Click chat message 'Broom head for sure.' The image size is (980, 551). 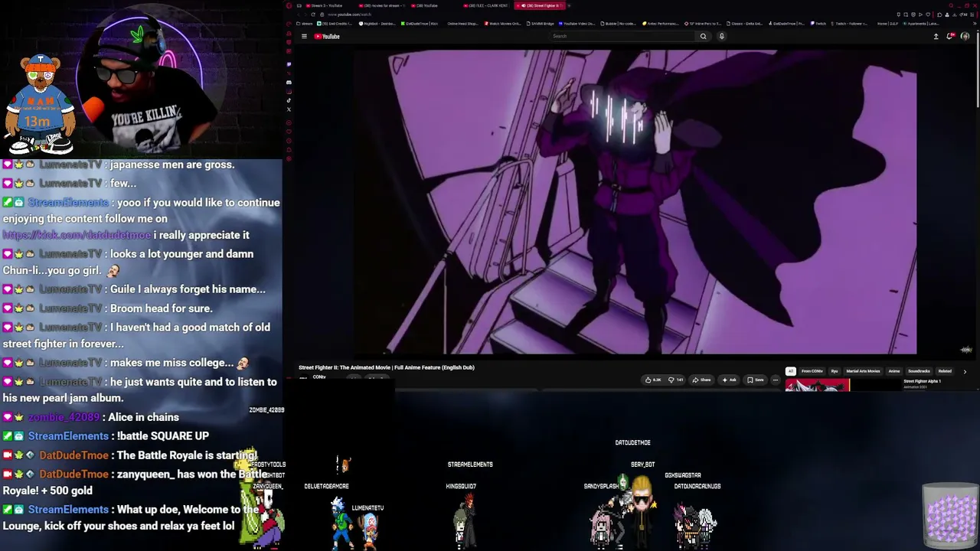(162, 308)
